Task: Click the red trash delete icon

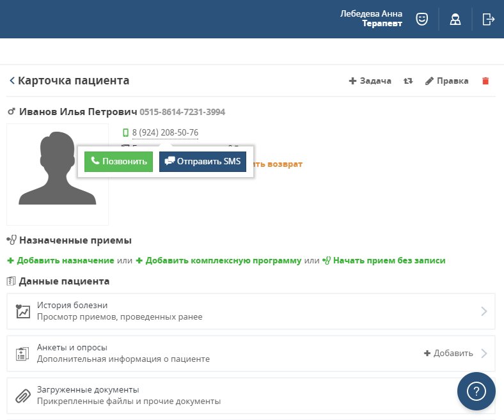Action: tap(485, 81)
